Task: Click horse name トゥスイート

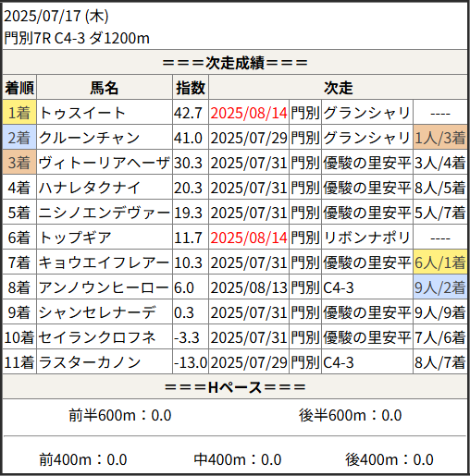Action: 82,113
